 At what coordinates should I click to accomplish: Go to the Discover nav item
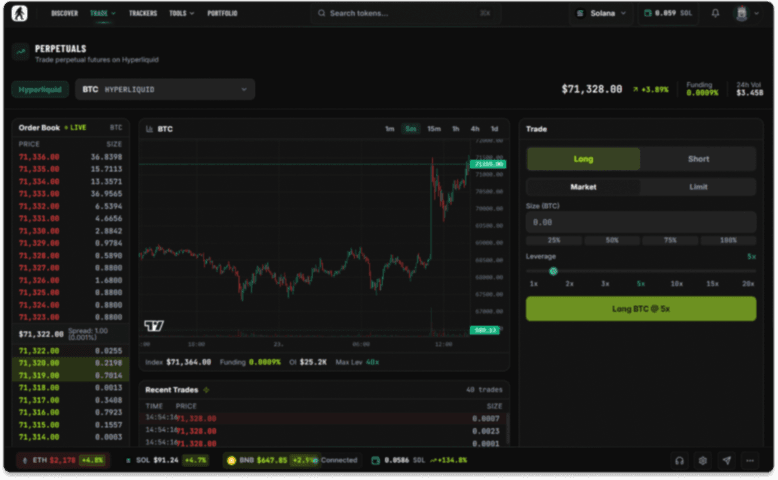click(x=64, y=13)
